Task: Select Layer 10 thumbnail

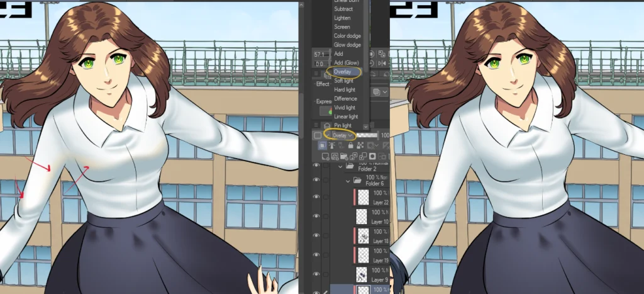Action: tap(361, 217)
